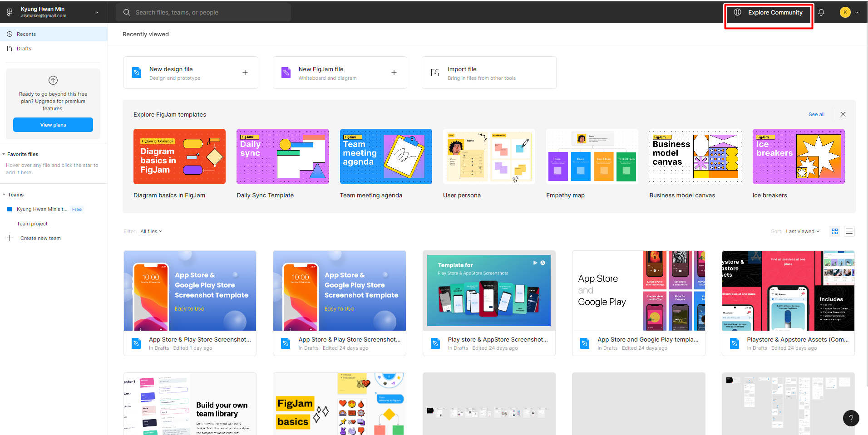Switch to grid view layout
The height and width of the screenshot is (435, 868).
click(835, 231)
